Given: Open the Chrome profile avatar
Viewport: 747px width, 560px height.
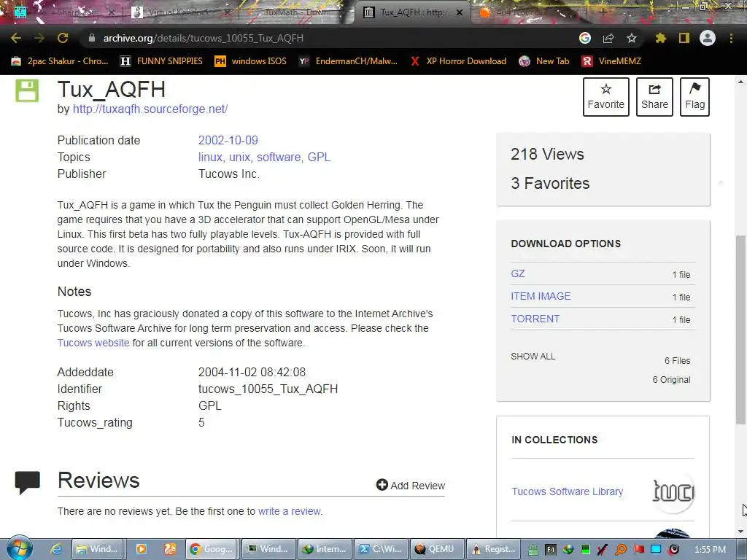Looking at the screenshot, I should point(708,38).
